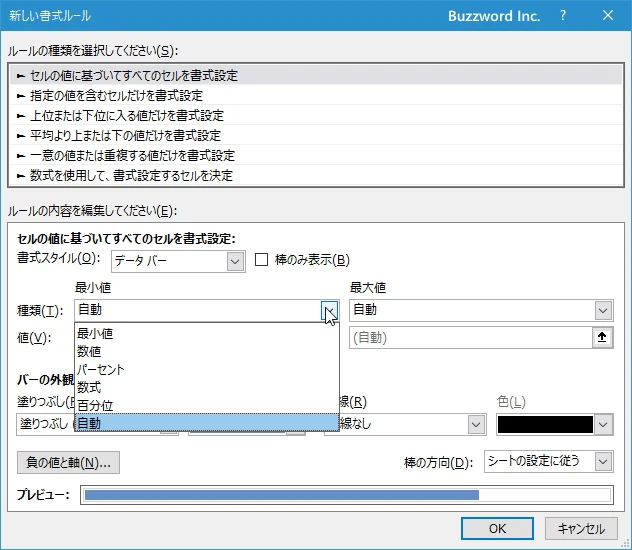The width and height of the screenshot is (632, 550).
Task: Select rule type 数式を使用して、書式設定するセルを決定
Action: (x=316, y=175)
